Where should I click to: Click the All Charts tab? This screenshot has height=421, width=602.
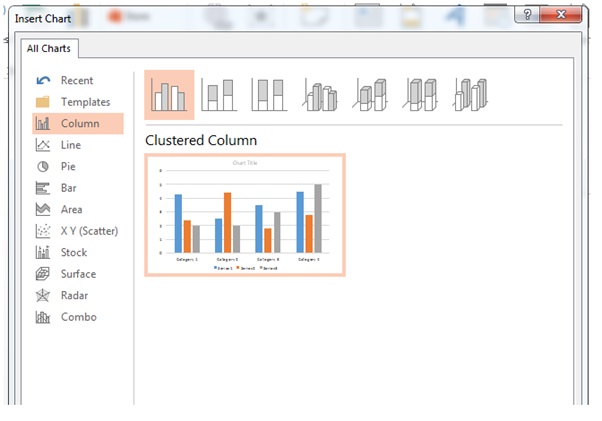46,48
